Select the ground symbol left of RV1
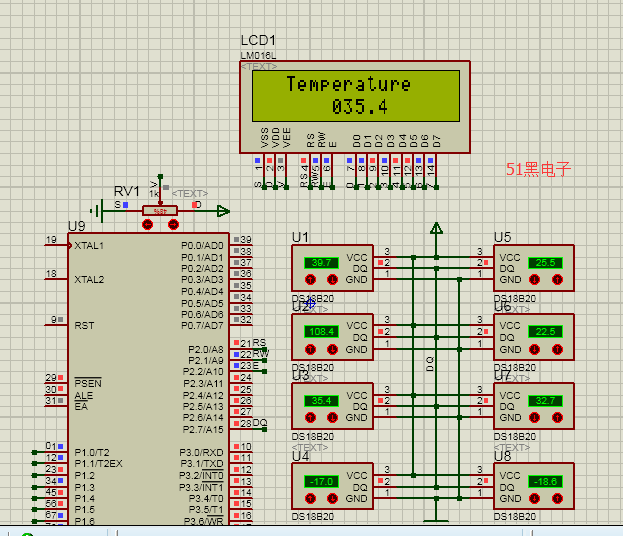Viewport: 623px width, 536px height. point(97,211)
